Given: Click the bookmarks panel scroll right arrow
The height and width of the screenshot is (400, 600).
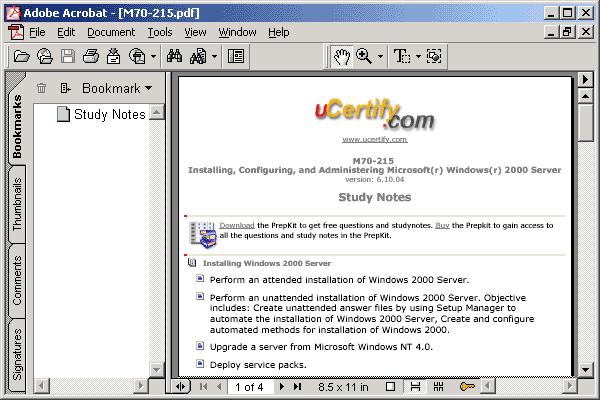Looking at the screenshot, I should pos(140,386).
